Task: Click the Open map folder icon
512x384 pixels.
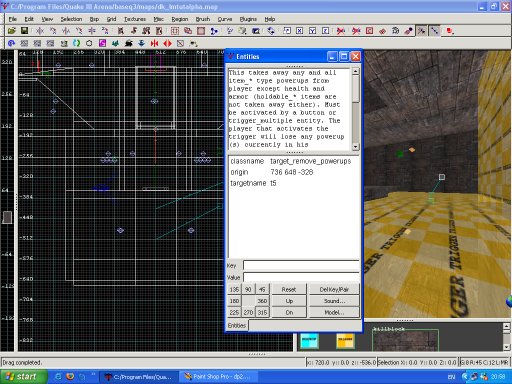Action: pyautogui.click(x=12, y=31)
